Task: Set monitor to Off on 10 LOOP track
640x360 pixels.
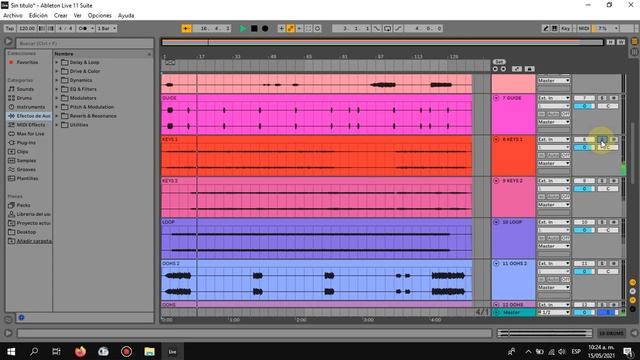Action: 566,238
